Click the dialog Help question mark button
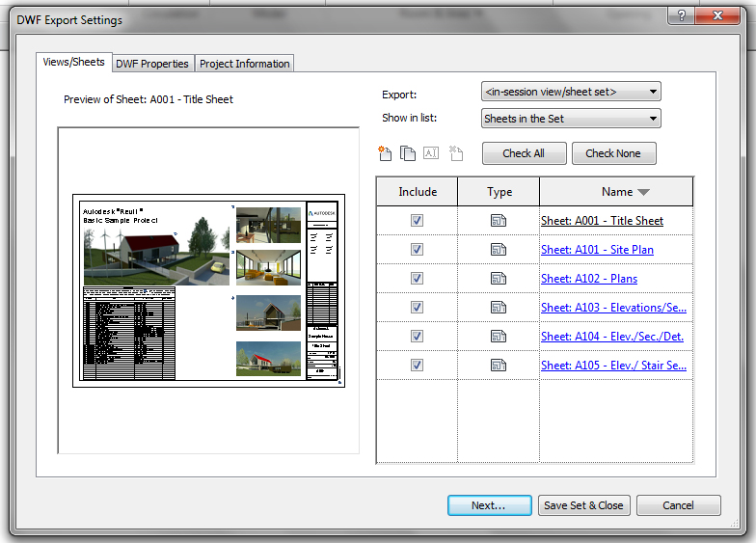 click(682, 17)
